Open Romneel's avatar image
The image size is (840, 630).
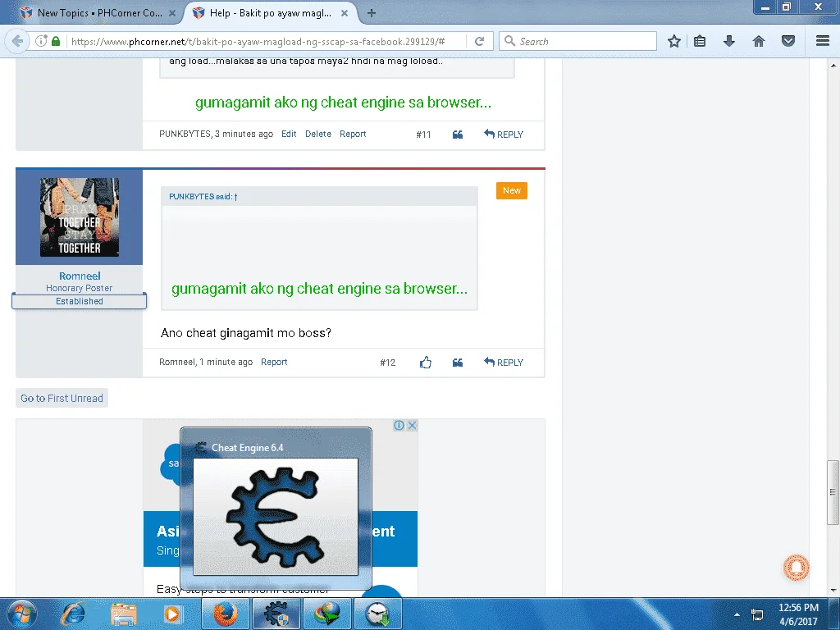[80, 217]
